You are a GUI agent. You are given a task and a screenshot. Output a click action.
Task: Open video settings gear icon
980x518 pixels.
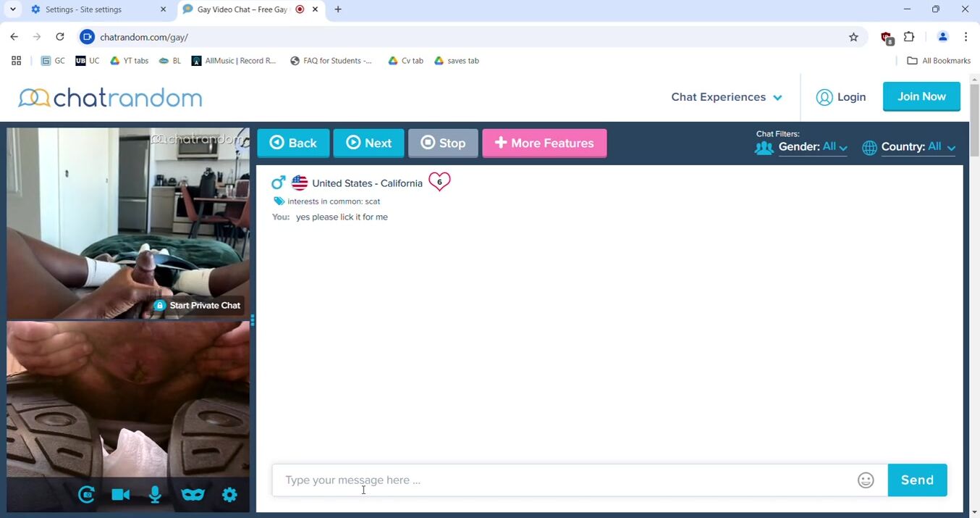click(x=229, y=495)
